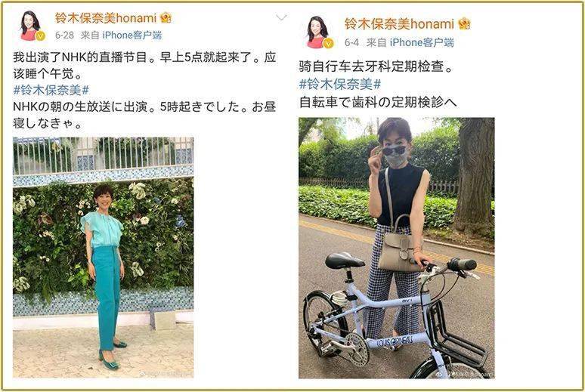The width and height of the screenshot is (585, 392).
Task: Open #铃木保奈美# hashtag in left post
Action: pyautogui.click(x=51, y=90)
